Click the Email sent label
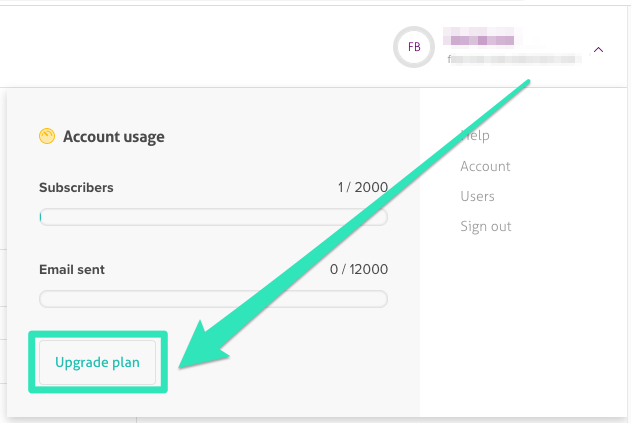 click(72, 269)
